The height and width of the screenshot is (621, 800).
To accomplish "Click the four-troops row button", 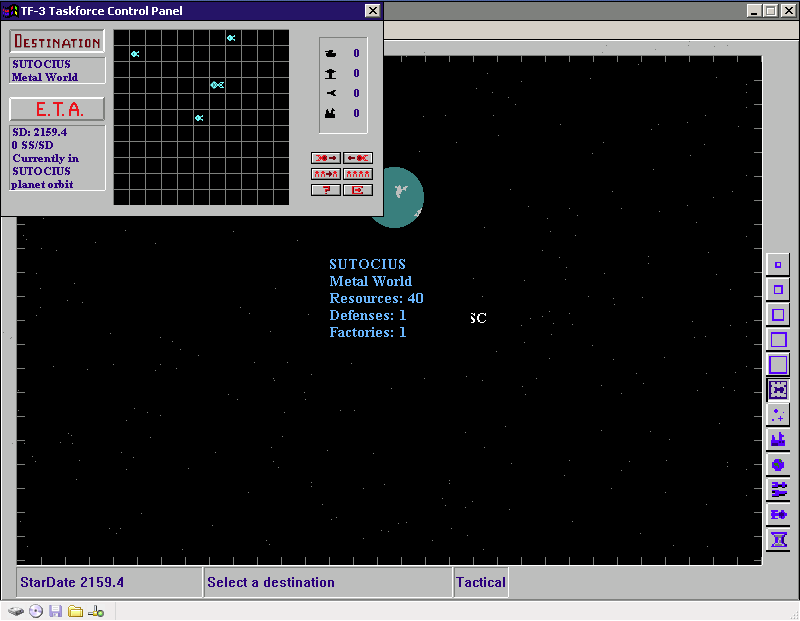I will [x=358, y=174].
